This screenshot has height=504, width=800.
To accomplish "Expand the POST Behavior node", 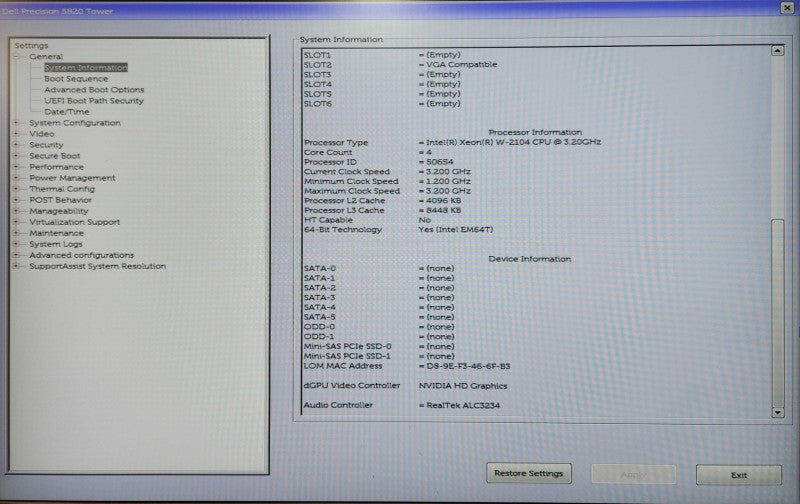I will click(x=16, y=200).
